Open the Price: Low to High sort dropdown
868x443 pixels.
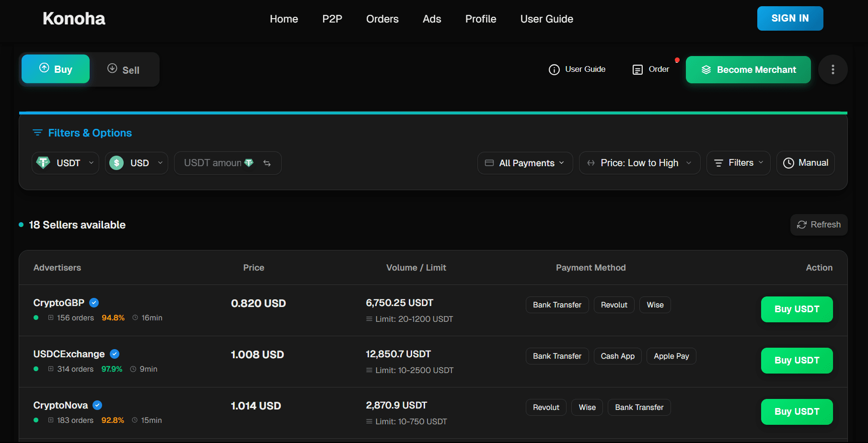pyautogui.click(x=639, y=163)
